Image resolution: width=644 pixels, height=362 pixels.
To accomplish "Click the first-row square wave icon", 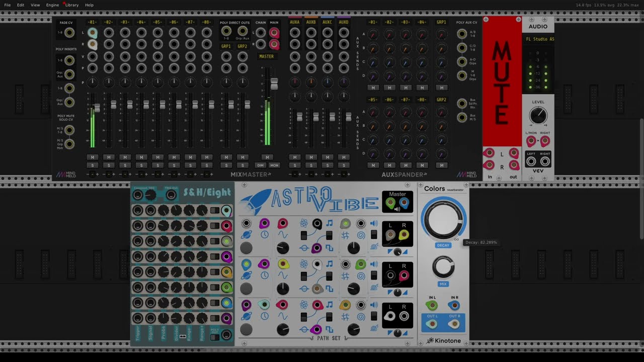I will click(329, 247).
